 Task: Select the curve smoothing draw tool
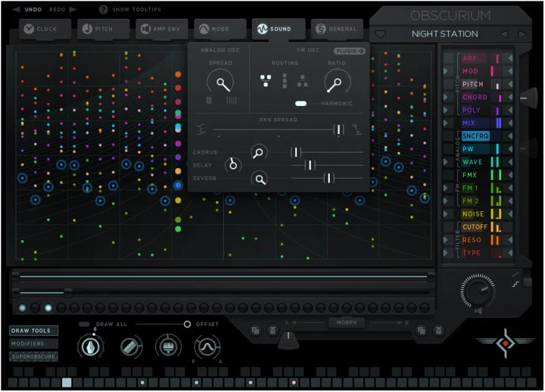point(207,347)
